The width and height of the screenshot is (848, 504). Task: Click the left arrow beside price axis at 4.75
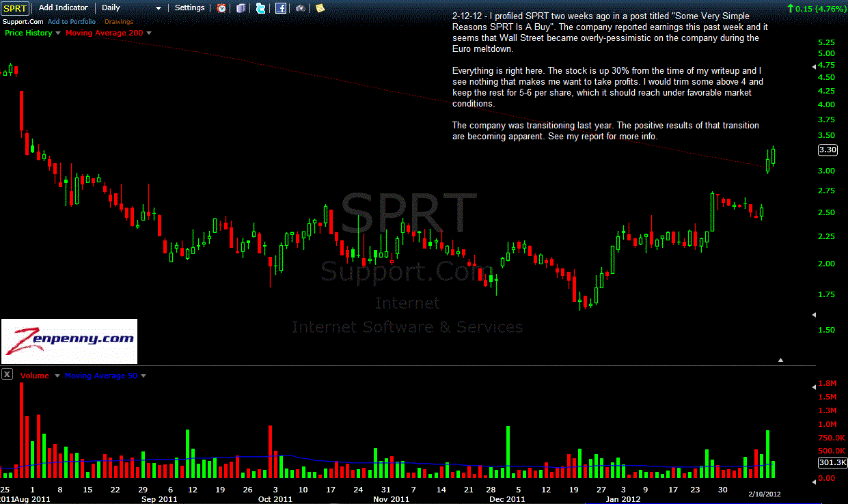coord(813,66)
